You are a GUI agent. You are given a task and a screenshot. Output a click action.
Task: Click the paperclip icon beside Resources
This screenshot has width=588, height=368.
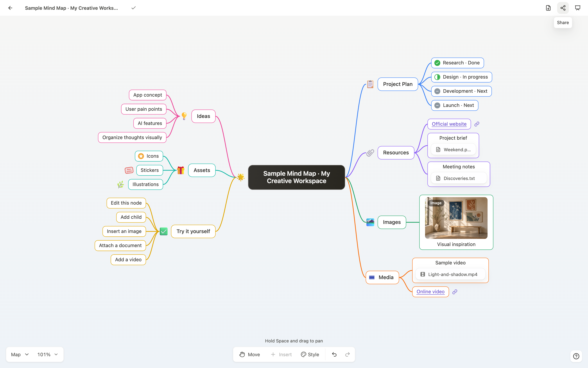click(x=370, y=153)
